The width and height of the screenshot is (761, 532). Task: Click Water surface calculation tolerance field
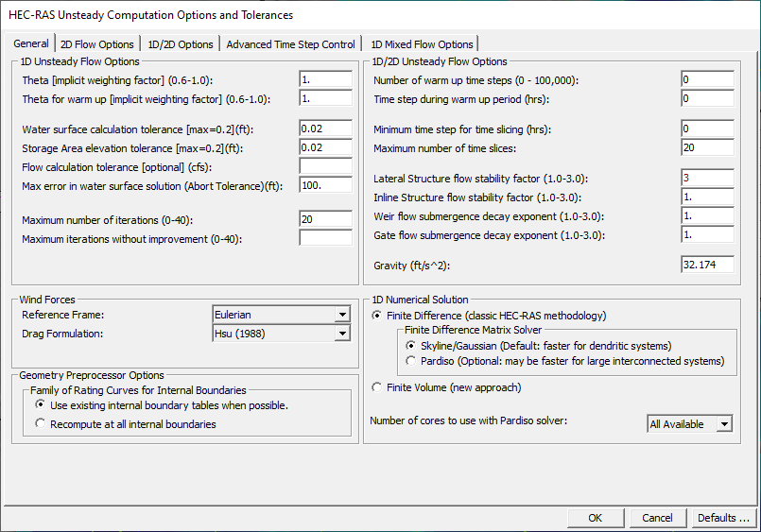(325, 129)
